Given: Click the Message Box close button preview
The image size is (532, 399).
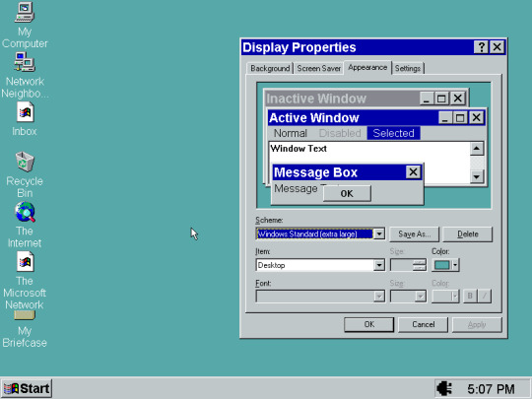Looking at the screenshot, I should tap(413, 172).
